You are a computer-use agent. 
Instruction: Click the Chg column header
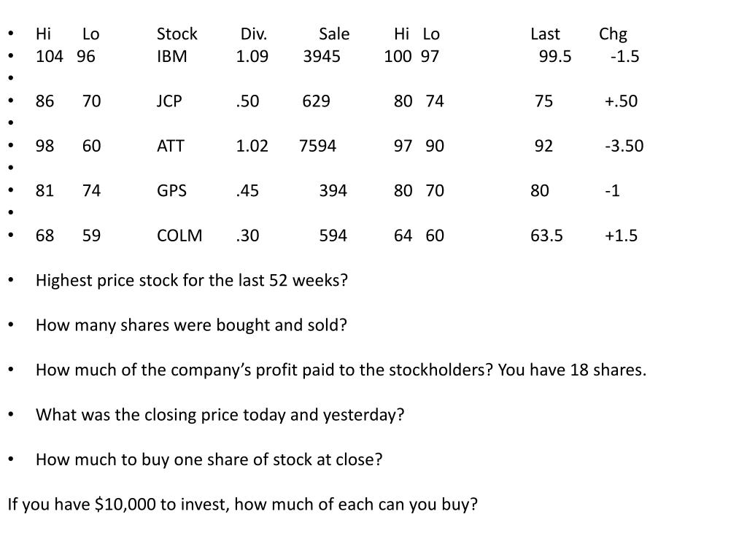613,34
